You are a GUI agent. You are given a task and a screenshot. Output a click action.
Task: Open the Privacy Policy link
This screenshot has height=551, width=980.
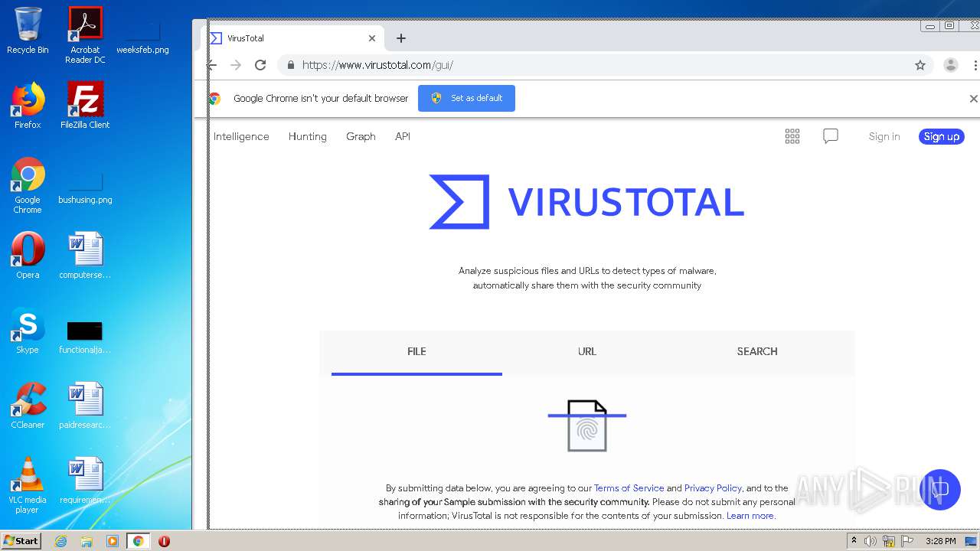coord(713,488)
